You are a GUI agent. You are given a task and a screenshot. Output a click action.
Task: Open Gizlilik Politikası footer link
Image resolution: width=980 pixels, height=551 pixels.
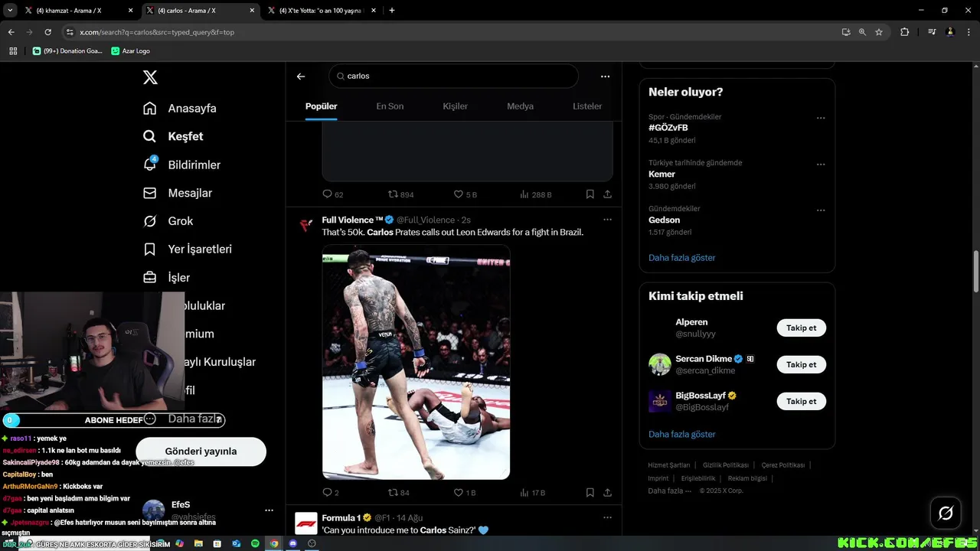pyautogui.click(x=726, y=465)
